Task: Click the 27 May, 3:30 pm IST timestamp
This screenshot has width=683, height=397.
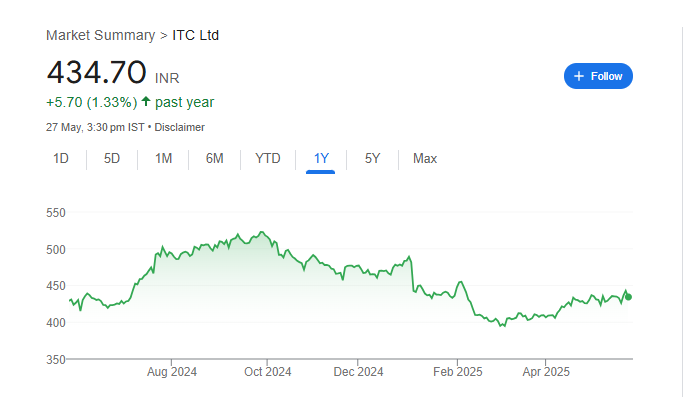Action: click(95, 127)
